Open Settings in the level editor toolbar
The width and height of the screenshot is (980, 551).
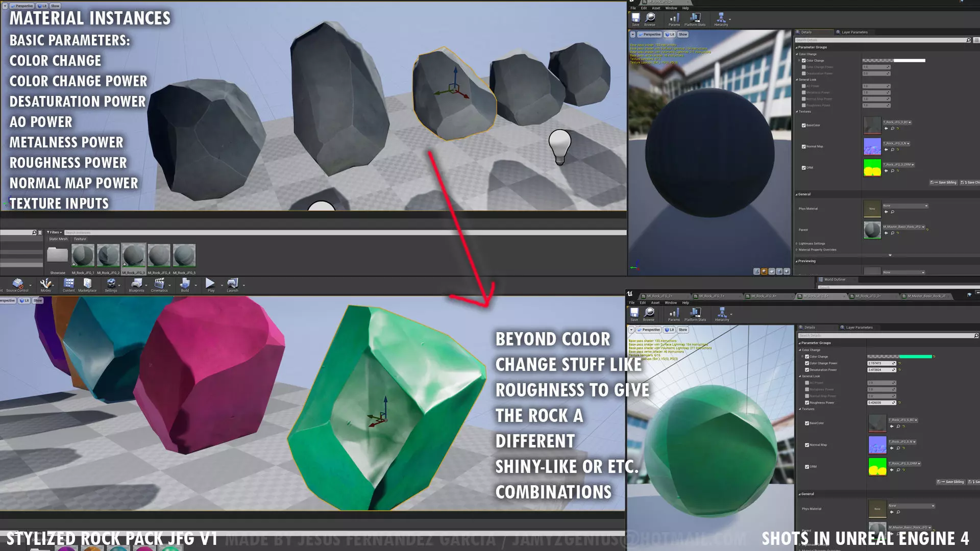tap(111, 285)
